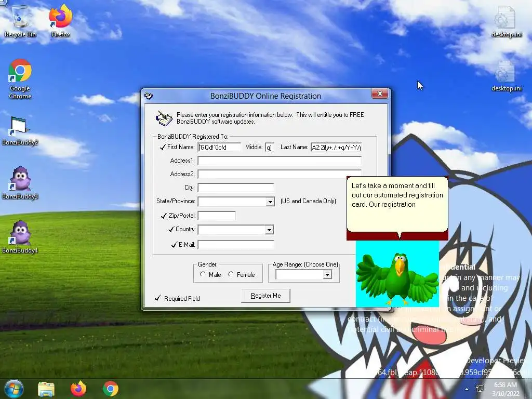Click the "BonziBUDDY Registered To:" group label
532x399 pixels.
point(193,137)
